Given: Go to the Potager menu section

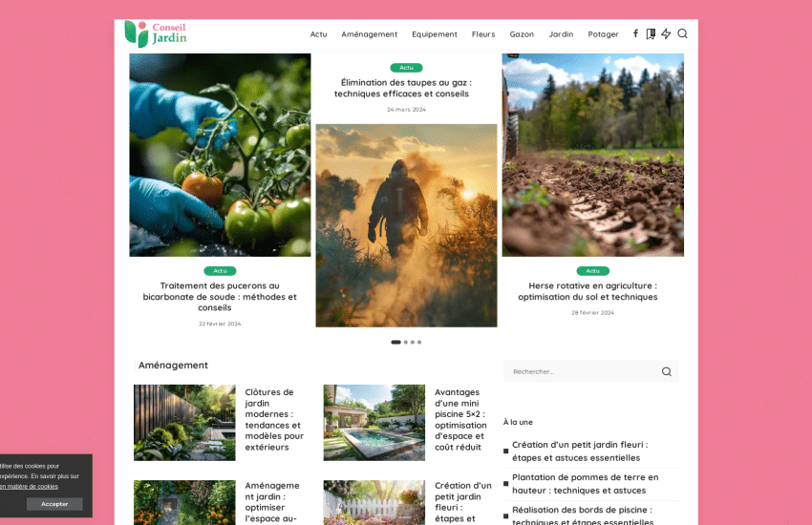Looking at the screenshot, I should pos(603,34).
